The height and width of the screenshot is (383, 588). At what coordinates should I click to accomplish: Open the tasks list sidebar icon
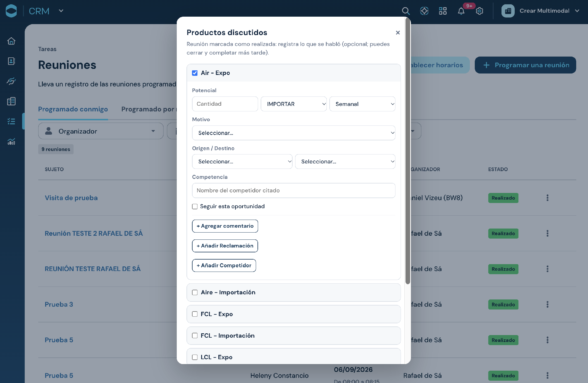point(11,121)
